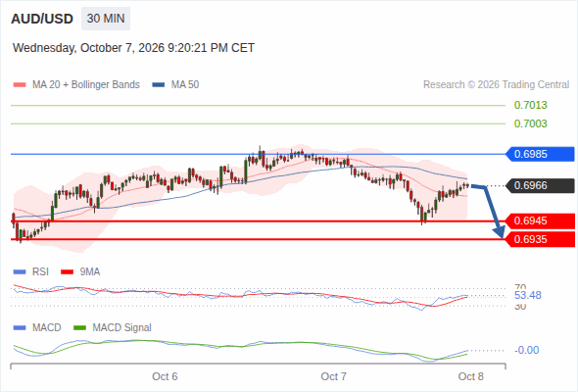578x392 pixels.
Task: Click the blue 0.6985 pivot price tag
Action: [x=539, y=154]
